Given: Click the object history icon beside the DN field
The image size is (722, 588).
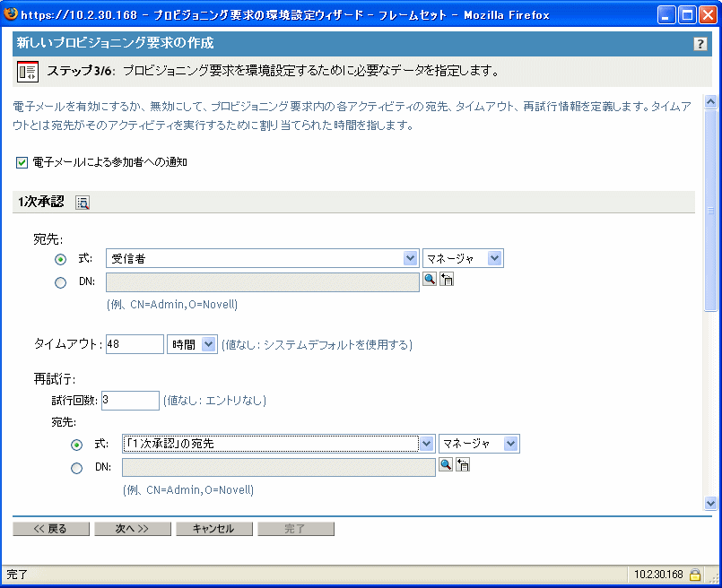Looking at the screenshot, I should [446, 279].
